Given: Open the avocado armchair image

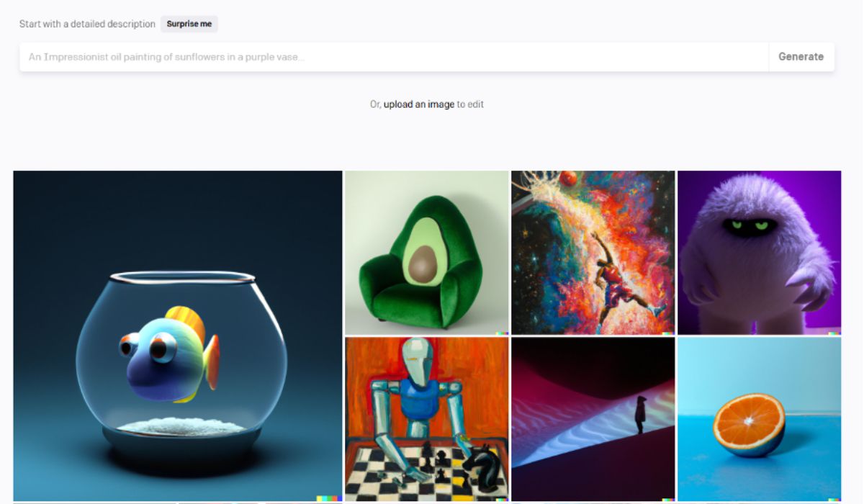Looking at the screenshot, I should pos(427,253).
